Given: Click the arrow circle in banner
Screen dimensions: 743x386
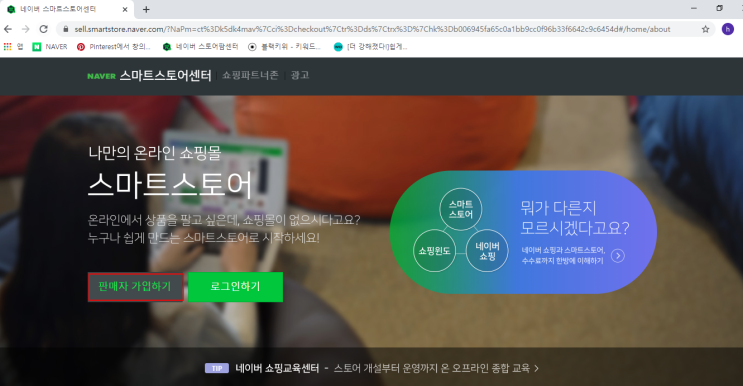Looking at the screenshot, I should click(618, 256).
